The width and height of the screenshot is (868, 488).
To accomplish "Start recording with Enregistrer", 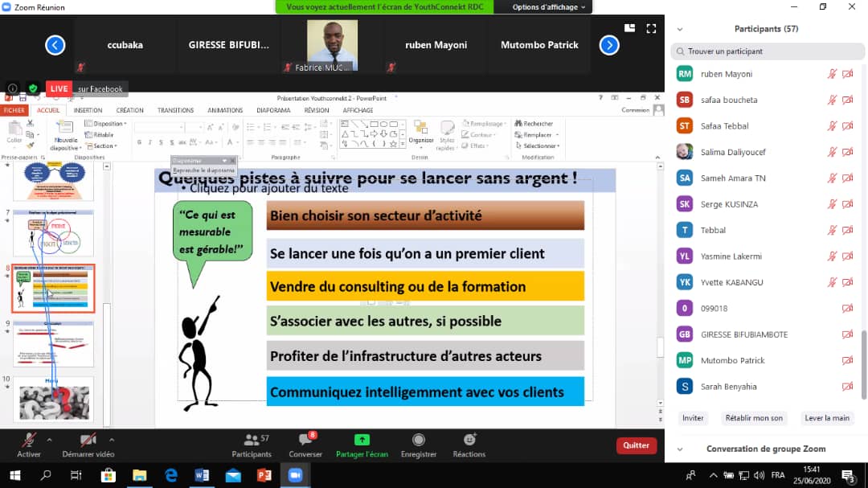I will click(x=419, y=445).
